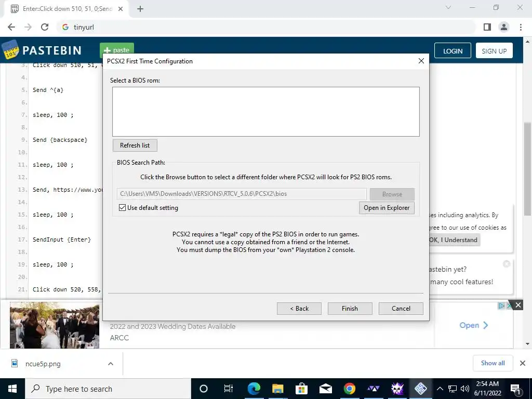
Task: Open Chrome three-dot menu
Action: click(521, 27)
